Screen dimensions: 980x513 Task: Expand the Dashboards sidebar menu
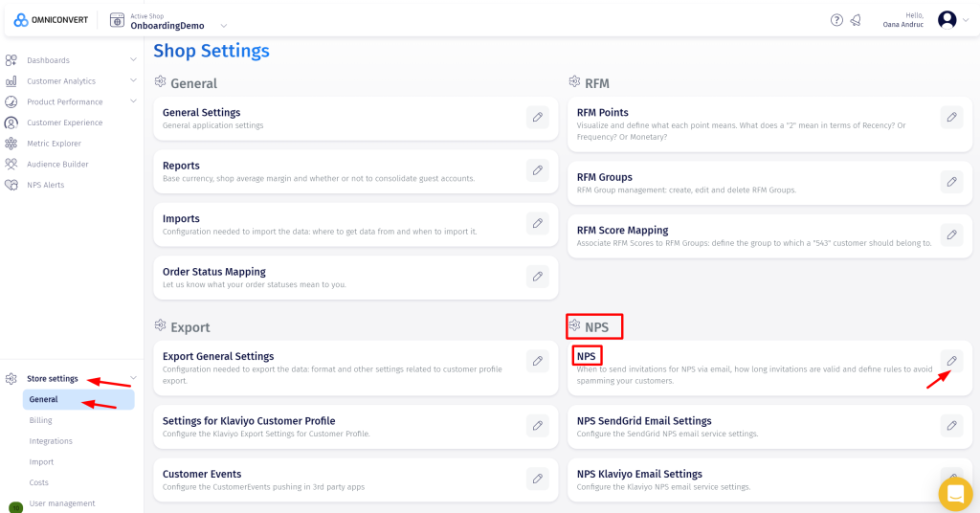tap(133, 60)
